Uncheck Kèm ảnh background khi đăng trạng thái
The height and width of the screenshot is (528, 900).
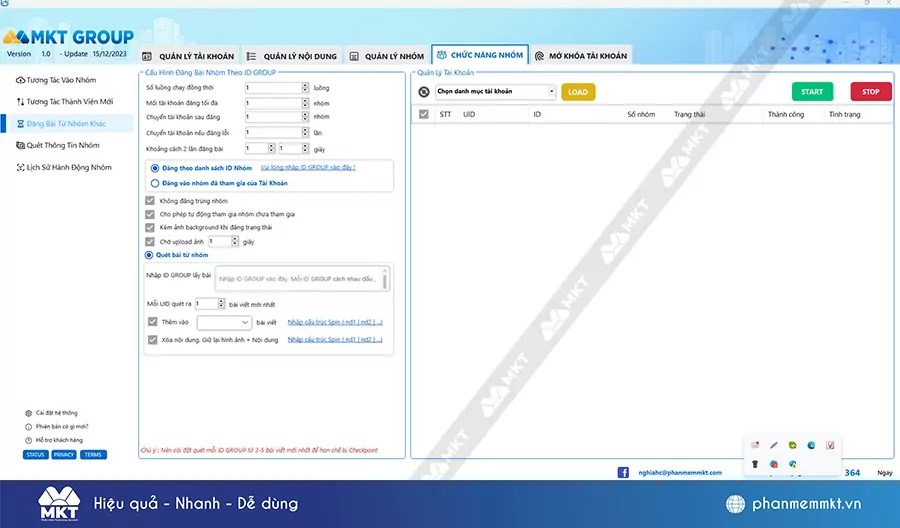click(150, 227)
